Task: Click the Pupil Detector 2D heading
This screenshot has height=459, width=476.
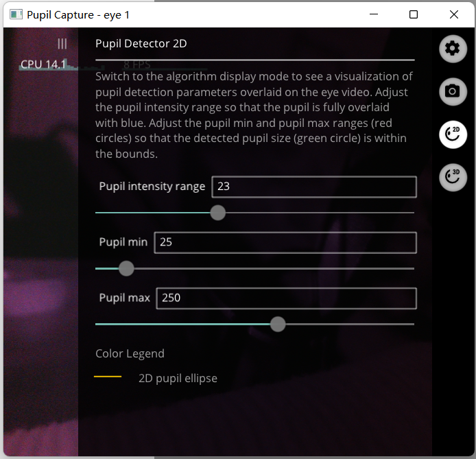Action: coord(141,44)
